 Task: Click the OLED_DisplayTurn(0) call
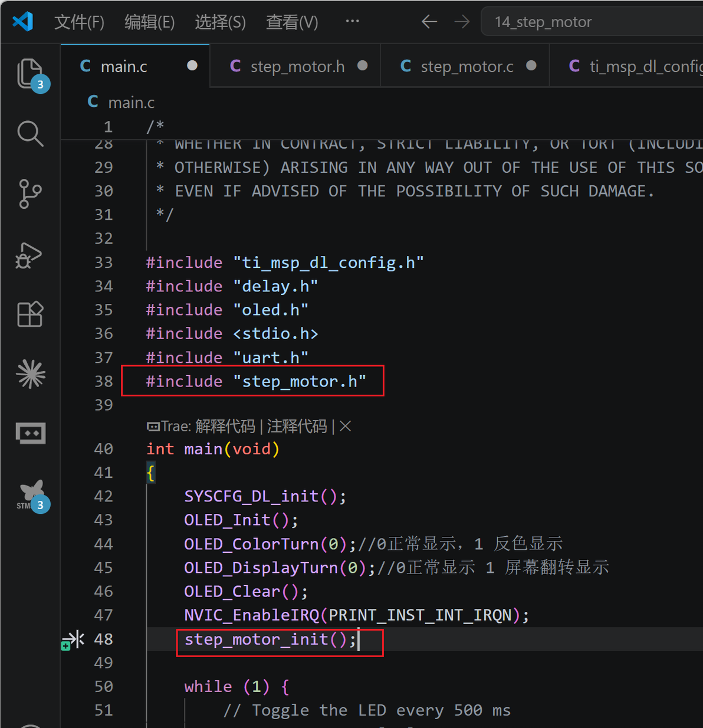pos(279,568)
